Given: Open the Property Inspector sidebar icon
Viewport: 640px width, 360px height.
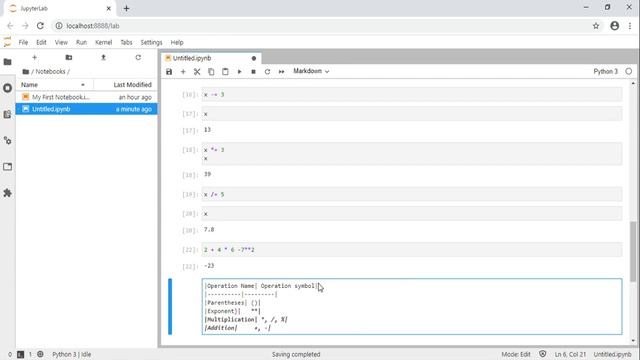Looking at the screenshot, I should click(x=7, y=140).
